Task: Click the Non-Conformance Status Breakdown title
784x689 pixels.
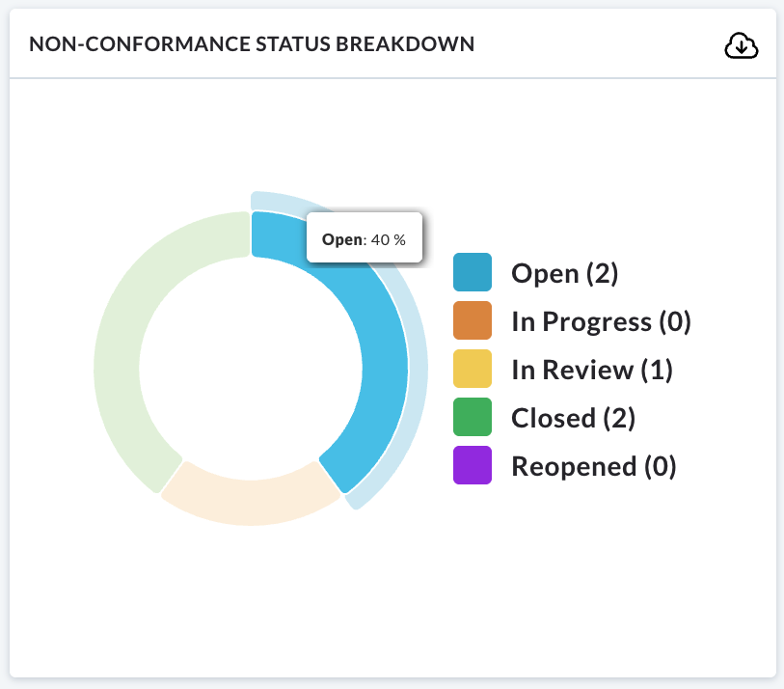Action: pos(252,44)
